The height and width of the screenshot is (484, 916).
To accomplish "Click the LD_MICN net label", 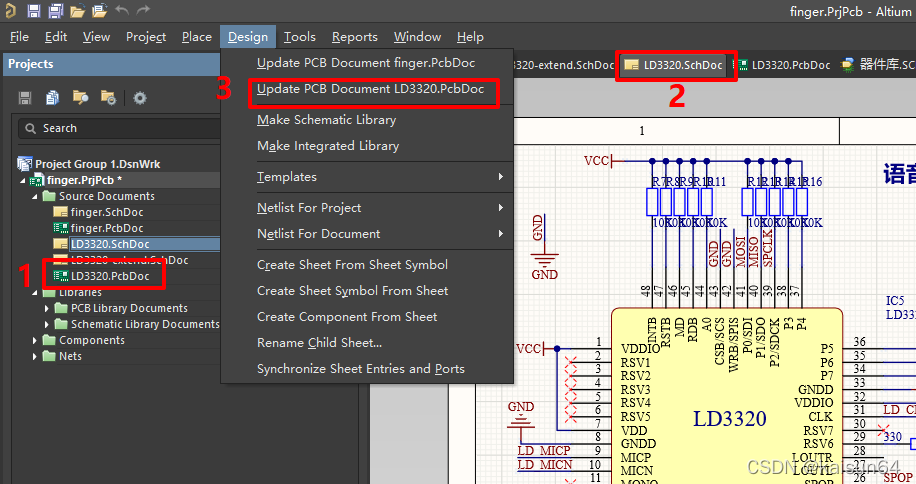I will tap(545, 465).
